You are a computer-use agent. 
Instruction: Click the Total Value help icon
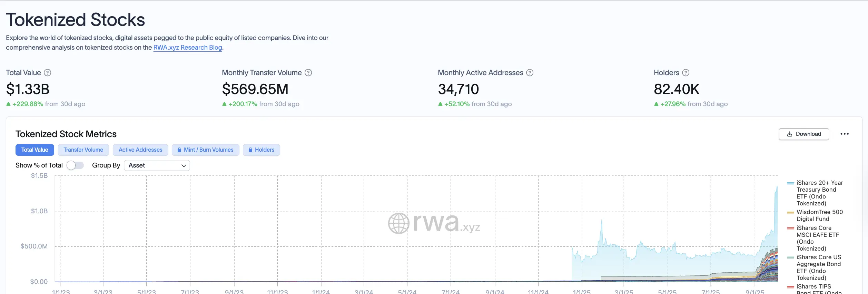[48, 73]
